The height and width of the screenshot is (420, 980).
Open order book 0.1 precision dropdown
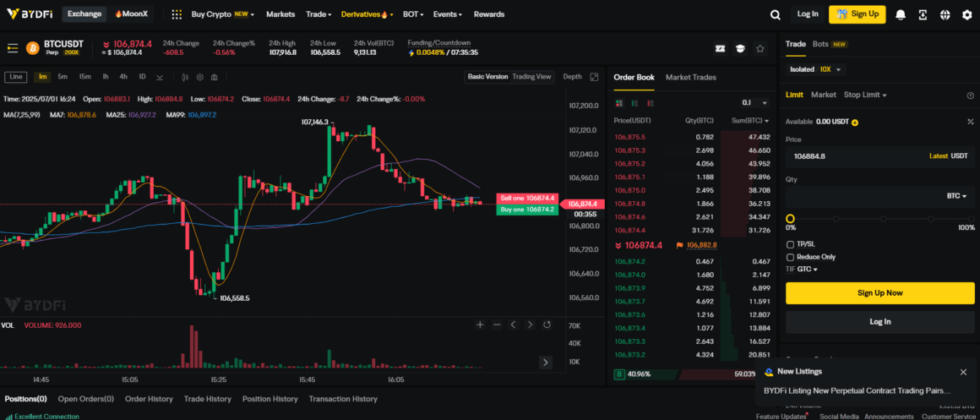754,103
